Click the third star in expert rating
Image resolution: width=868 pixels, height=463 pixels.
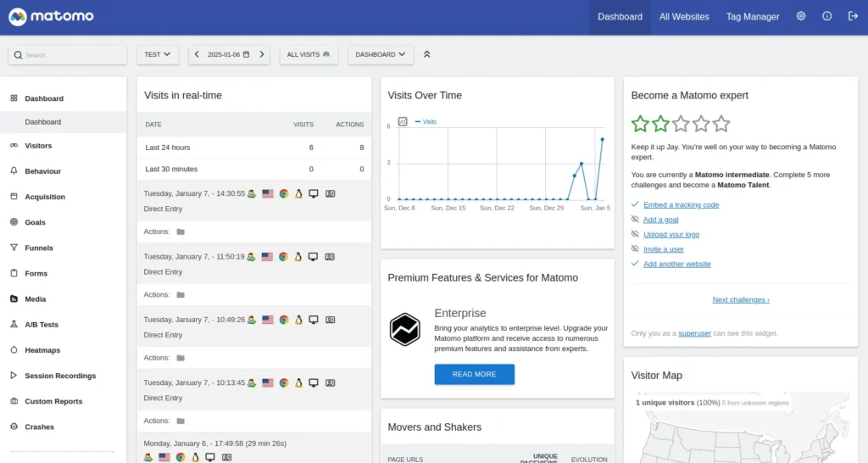[681, 124]
